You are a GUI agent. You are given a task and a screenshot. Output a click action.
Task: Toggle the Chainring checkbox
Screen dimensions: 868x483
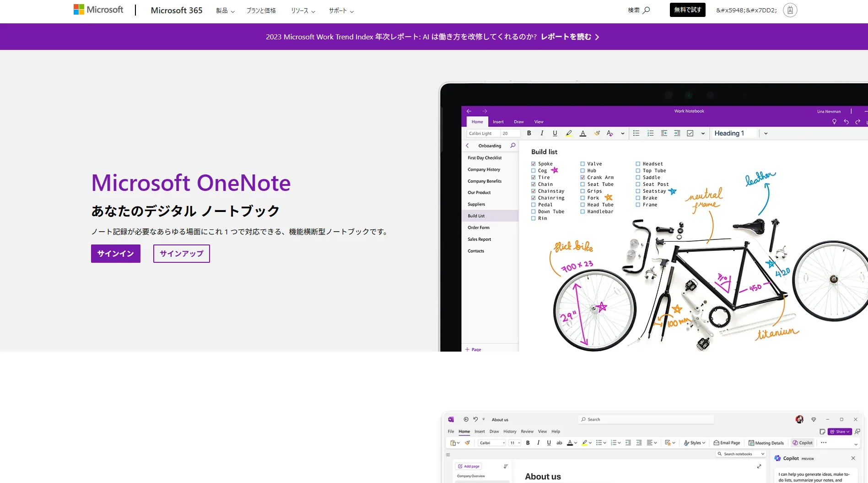click(534, 198)
